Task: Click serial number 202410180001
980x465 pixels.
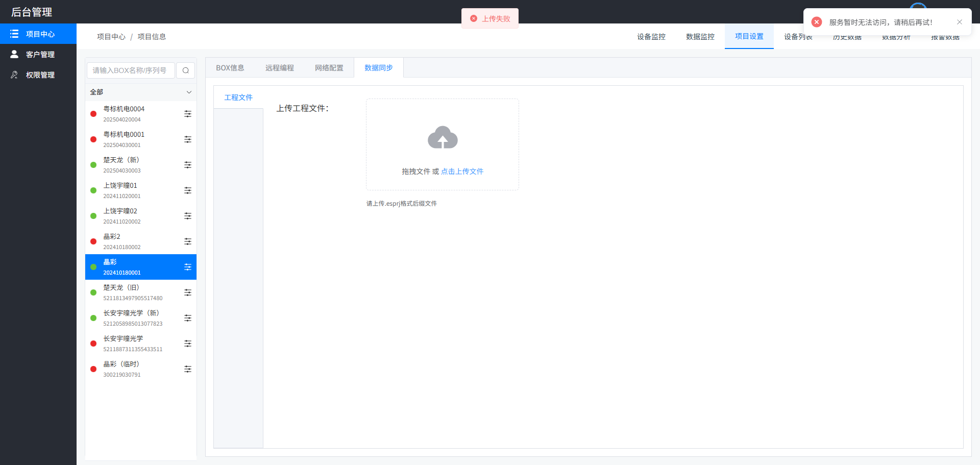Action: coord(122,273)
